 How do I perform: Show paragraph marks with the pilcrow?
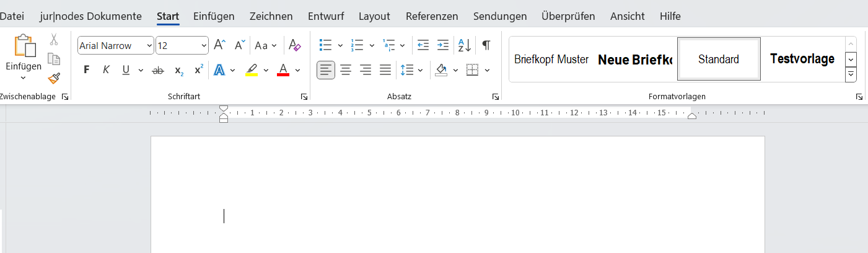coord(486,45)
